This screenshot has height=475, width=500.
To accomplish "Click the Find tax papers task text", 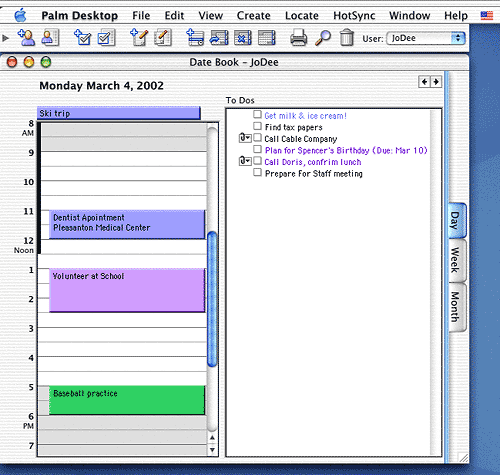I will tap(293, 127).
